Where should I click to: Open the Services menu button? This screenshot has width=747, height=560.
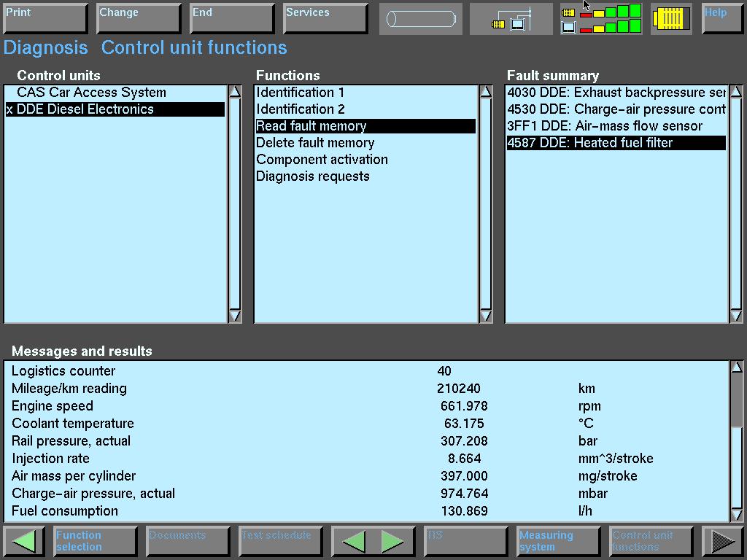(x=325, y=18)
